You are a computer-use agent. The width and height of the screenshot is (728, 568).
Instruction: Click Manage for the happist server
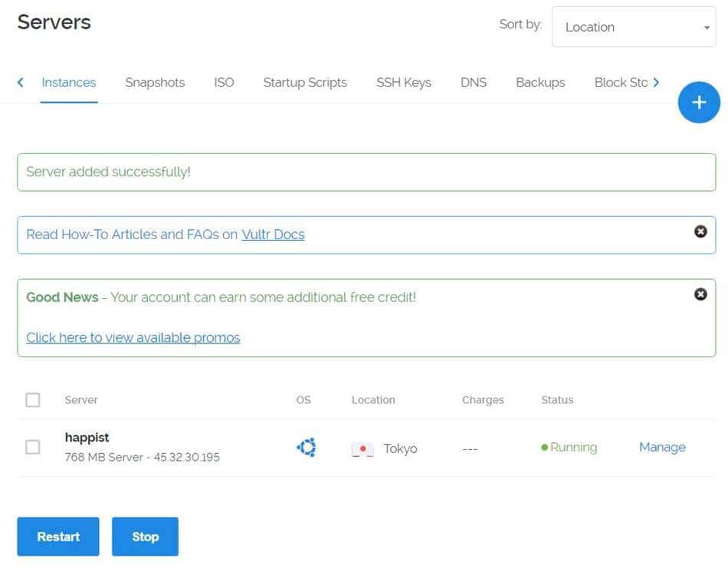662,448
